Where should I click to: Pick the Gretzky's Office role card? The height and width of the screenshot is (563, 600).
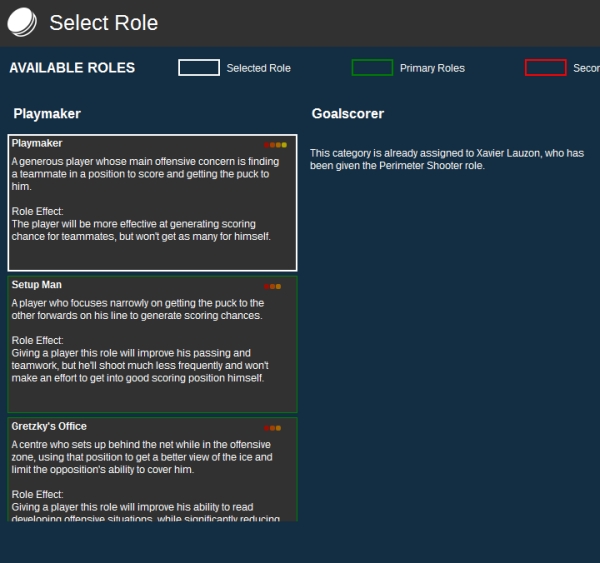point(152,470)
